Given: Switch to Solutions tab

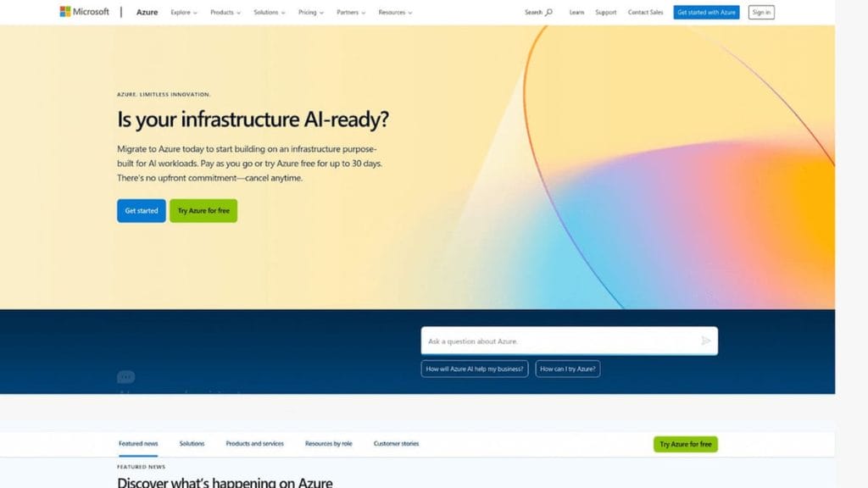Looking at the screenshot, I should click(192, 444).
